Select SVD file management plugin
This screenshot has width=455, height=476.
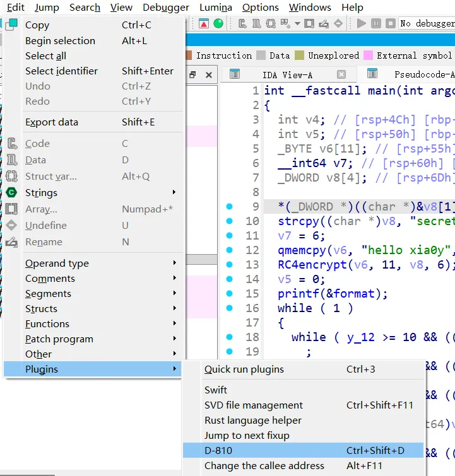tap(304, 405)
